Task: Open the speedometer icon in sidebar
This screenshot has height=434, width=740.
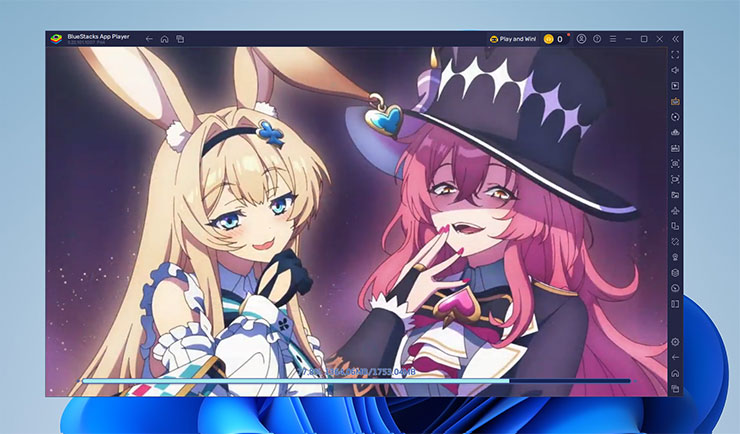Action: coord(675,288)
